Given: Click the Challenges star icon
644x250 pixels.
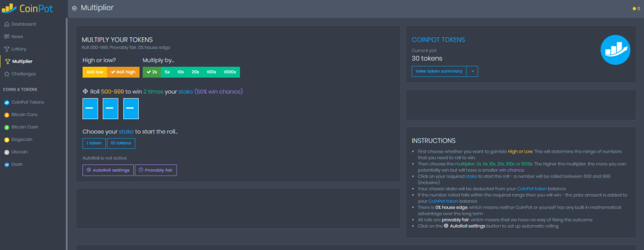Looking at the screenshot, I should (7, 74).
